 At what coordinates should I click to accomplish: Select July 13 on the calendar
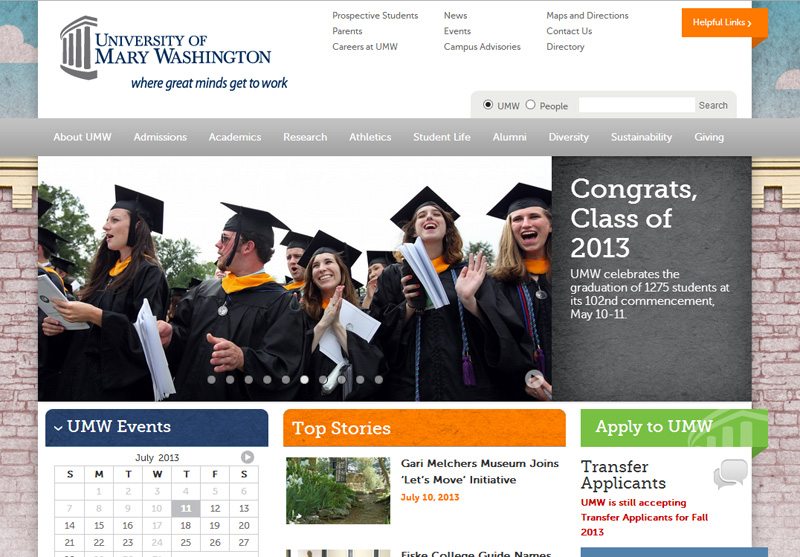pos(244,509)
